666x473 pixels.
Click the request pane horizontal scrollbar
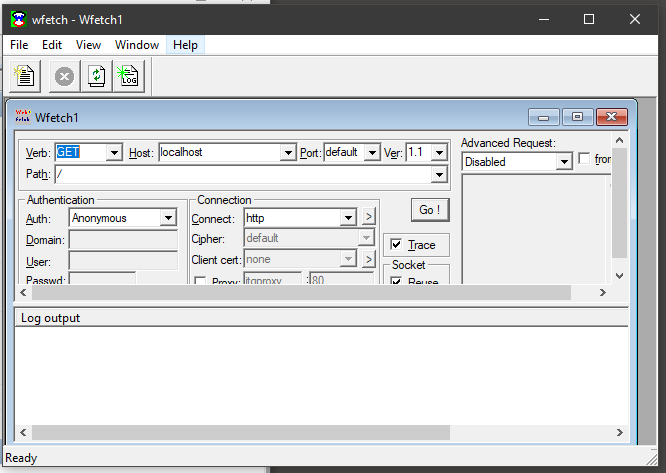pos(301,292)
